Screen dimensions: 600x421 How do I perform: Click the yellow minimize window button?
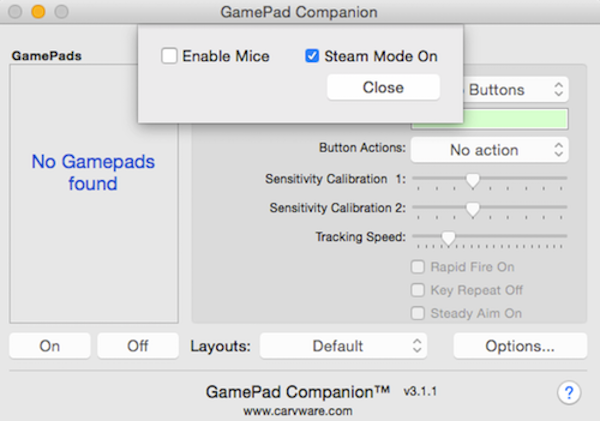click(x=38, y=13)
